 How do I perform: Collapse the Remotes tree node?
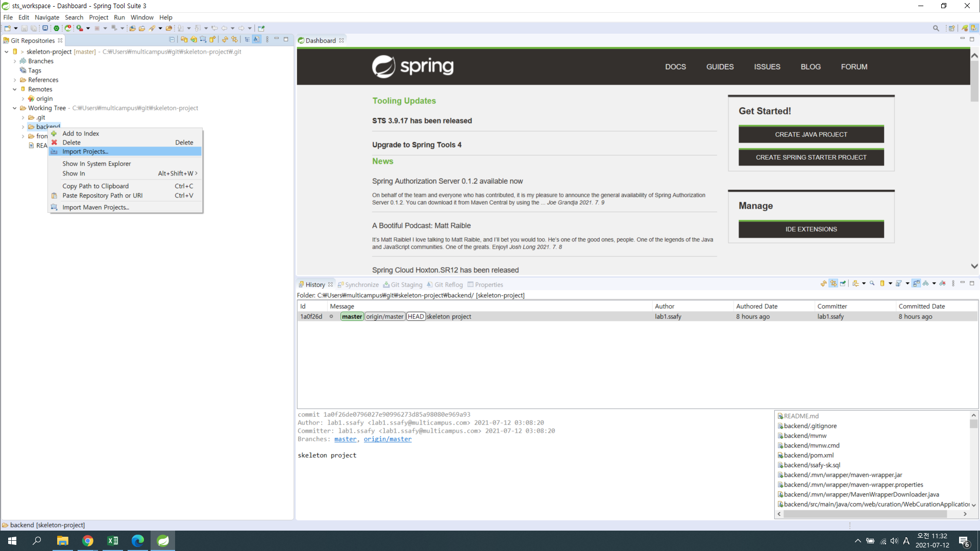click(x=14, y=89)
